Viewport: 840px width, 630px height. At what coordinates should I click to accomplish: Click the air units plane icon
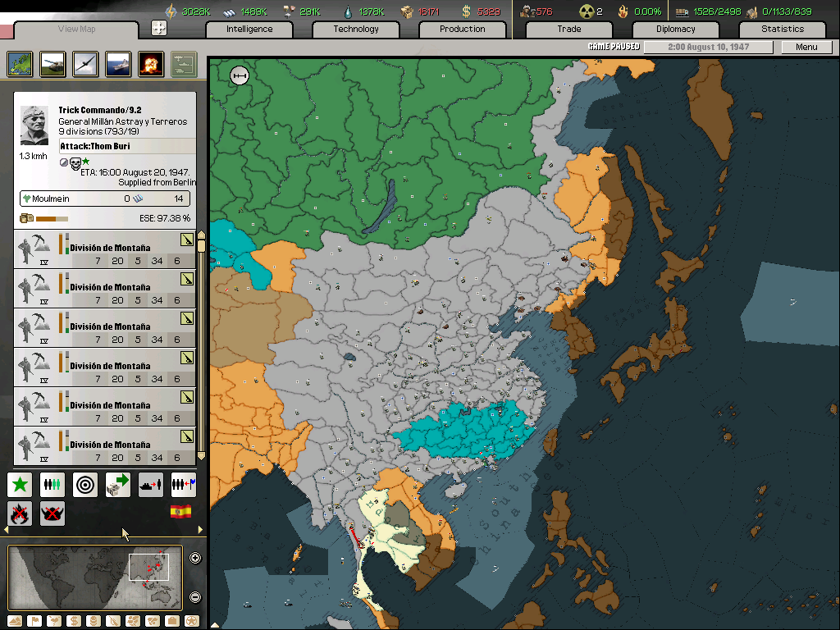click(x=85, y=63)
